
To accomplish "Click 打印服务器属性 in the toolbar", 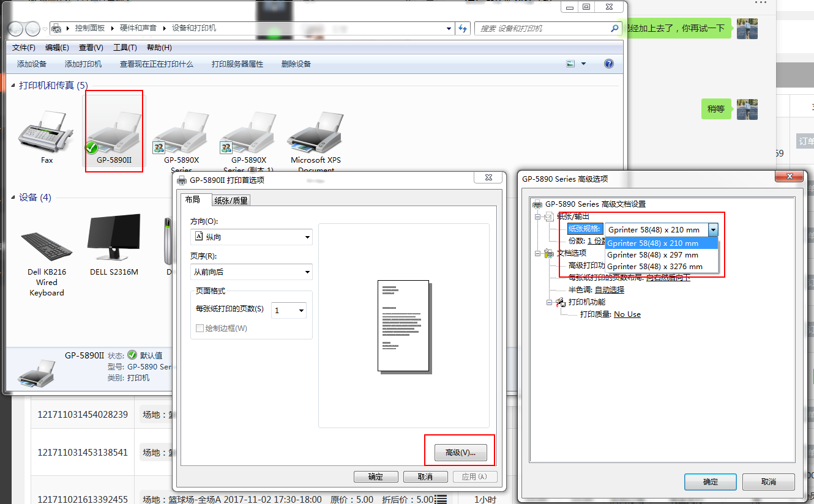I will [x=237, y=64].
